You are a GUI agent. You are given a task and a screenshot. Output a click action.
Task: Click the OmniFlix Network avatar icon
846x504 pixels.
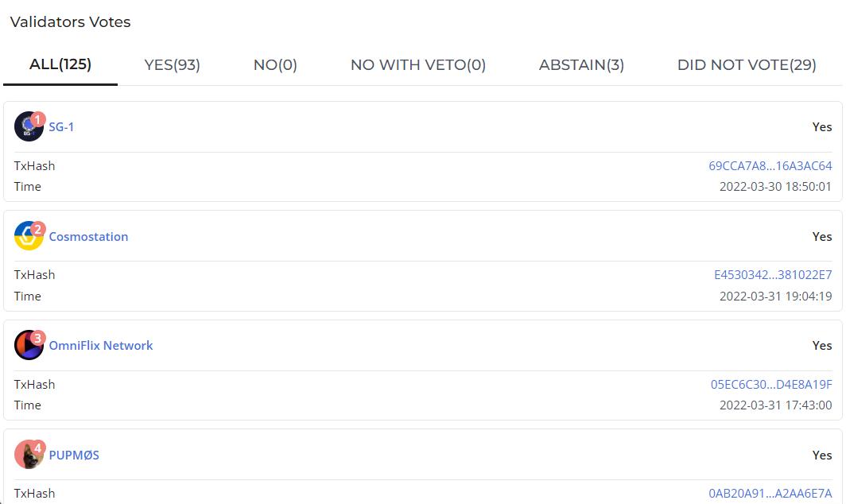point(29,345)
